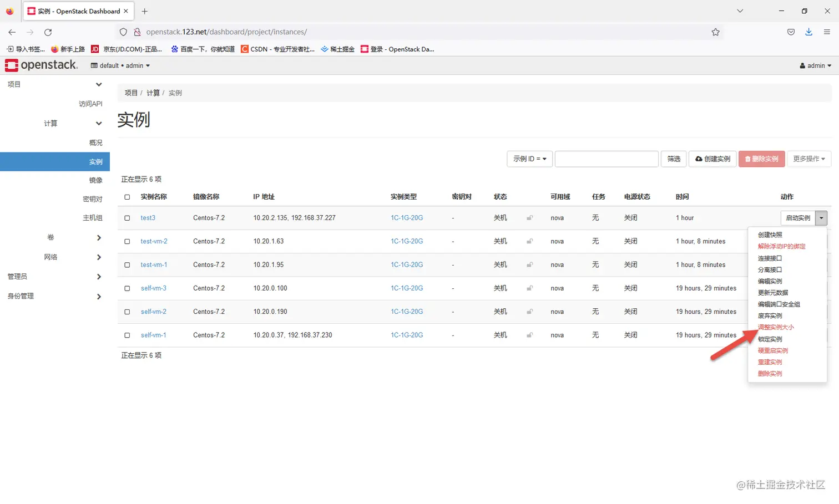Expand the 卷 sidebar section
The height and width of the screenshot is (504, 839).
point(73,237)
